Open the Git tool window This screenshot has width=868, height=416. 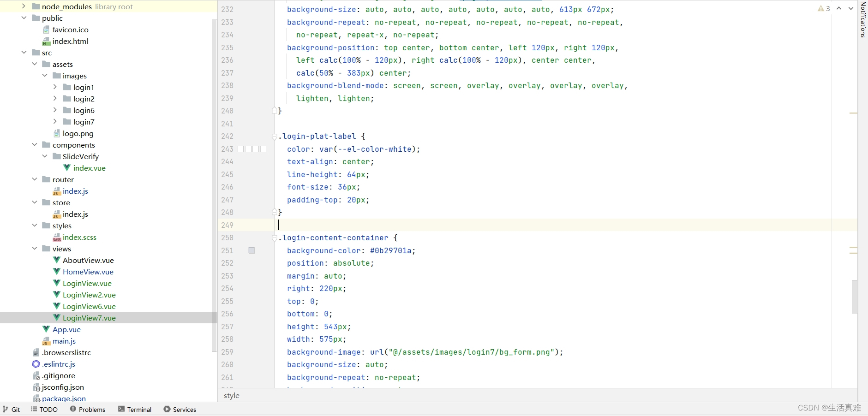[x=12, y=410]
